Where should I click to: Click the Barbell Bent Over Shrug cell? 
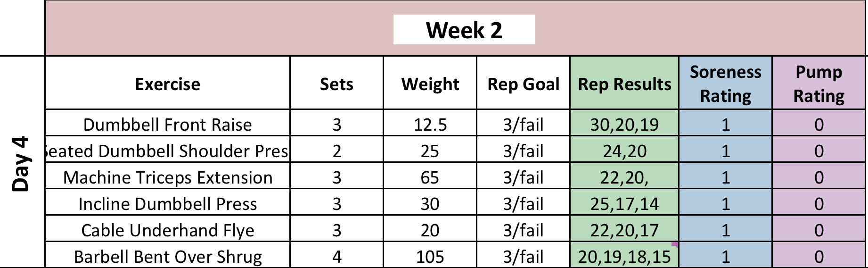point(167,257)
